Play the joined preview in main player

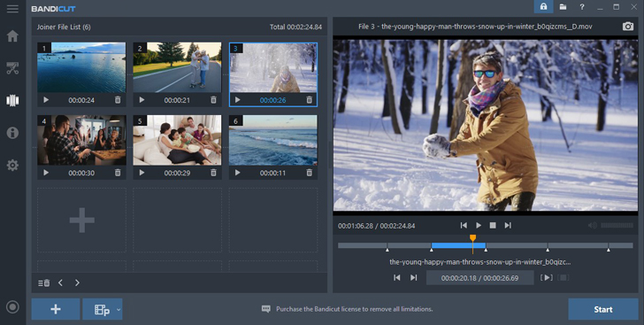pos(478,225)
